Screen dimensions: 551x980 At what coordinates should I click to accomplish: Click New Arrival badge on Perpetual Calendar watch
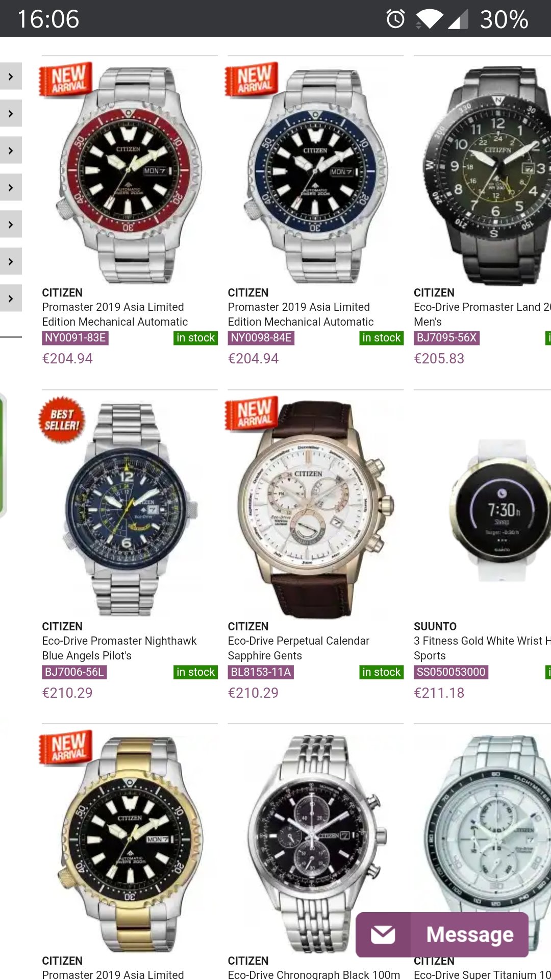(252, 413)
